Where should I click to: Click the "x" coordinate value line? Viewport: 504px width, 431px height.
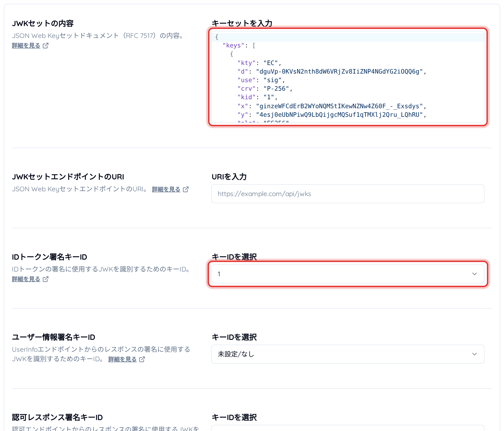click(x=332, y=106)
